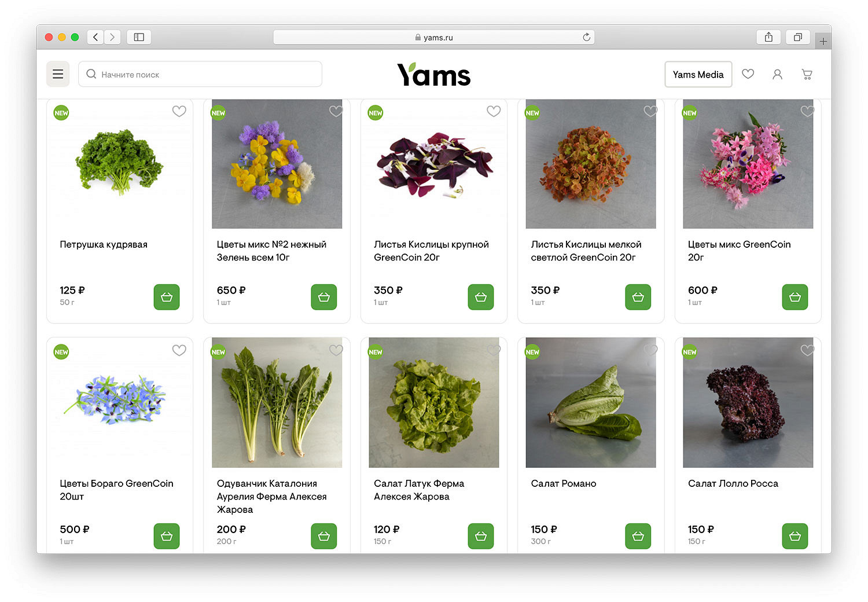868x602 pixels.
Task: Open the Салат Латук product photo
Action: pos(434,402)
